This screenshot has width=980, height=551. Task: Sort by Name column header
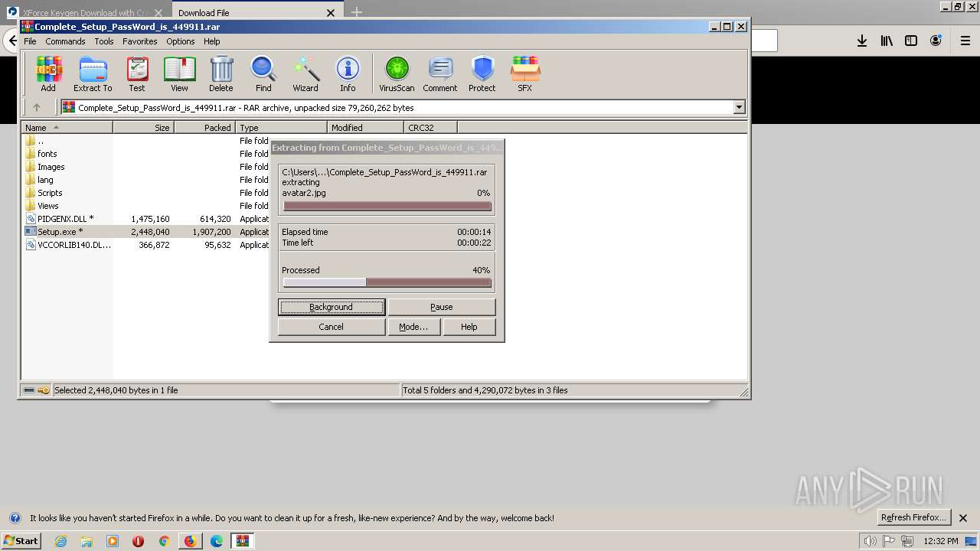click(67, 128)
